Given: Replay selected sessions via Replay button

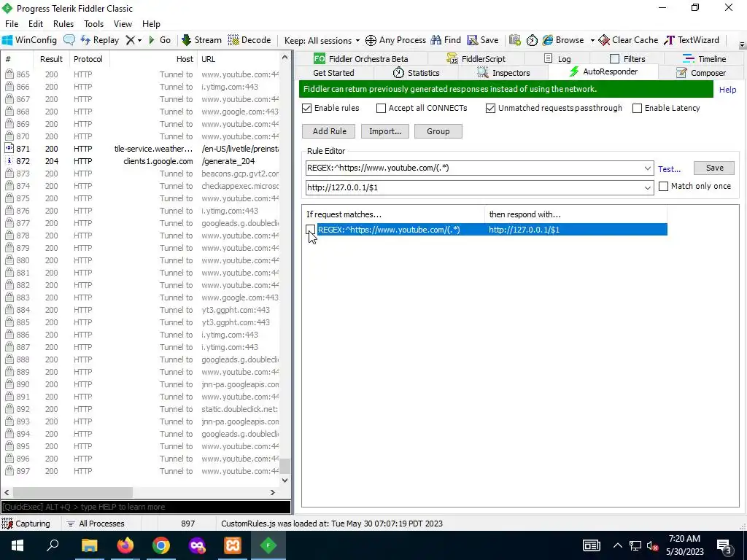Looking at the screenshot, I should pyautogui.click(x=99, y=40).
